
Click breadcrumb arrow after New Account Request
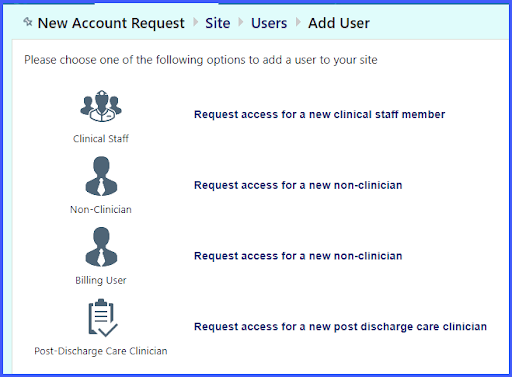point(196,22)
